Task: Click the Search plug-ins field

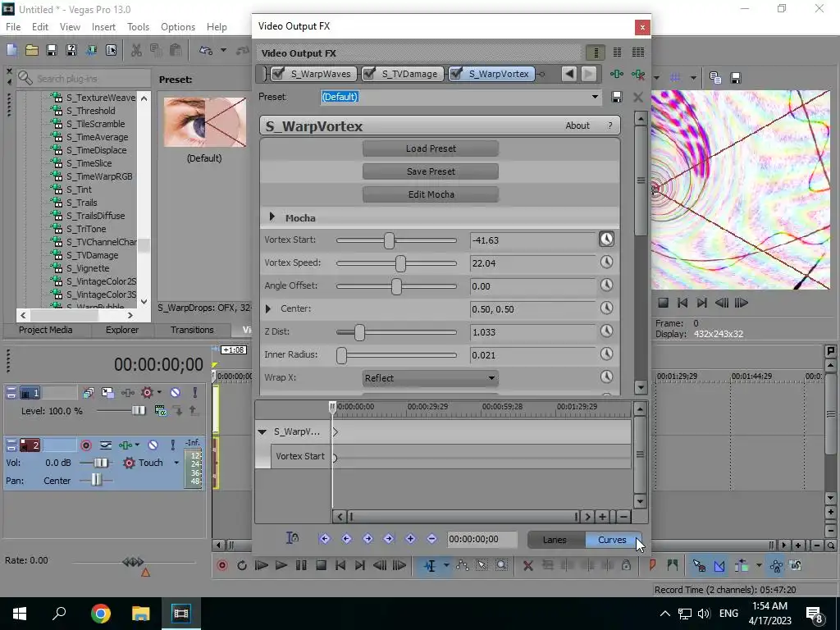Action: [x=84, y=78]
